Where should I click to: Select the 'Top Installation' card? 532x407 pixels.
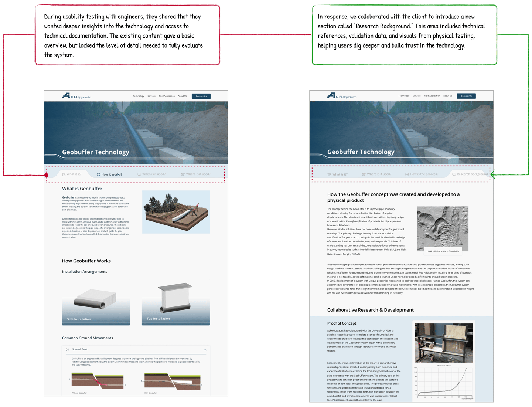point(176,304)
